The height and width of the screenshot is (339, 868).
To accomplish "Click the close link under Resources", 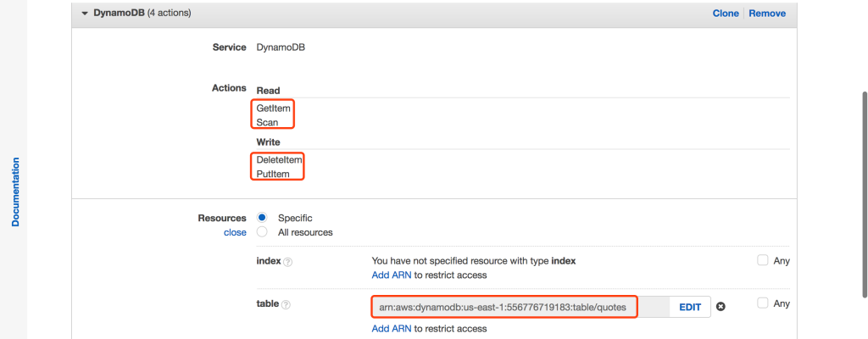I will click(235, 232).
